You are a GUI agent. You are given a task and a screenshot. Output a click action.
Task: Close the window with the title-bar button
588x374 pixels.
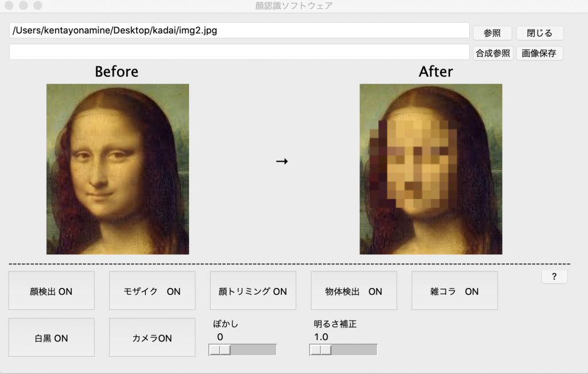pyautogui.click(x=9, y=5)
